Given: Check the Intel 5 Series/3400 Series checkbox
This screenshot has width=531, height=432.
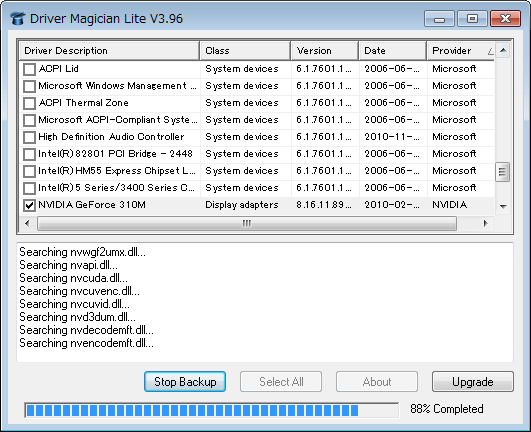Looking at the screenshot, I should tap(29, 188).
